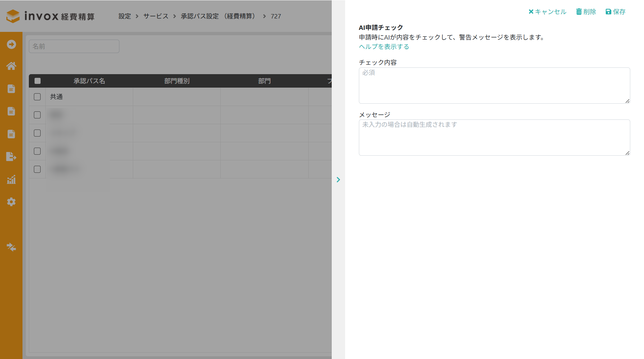
Task: Open settings via the gear icon
Action: pyautogui.click(x=11, y=202)
